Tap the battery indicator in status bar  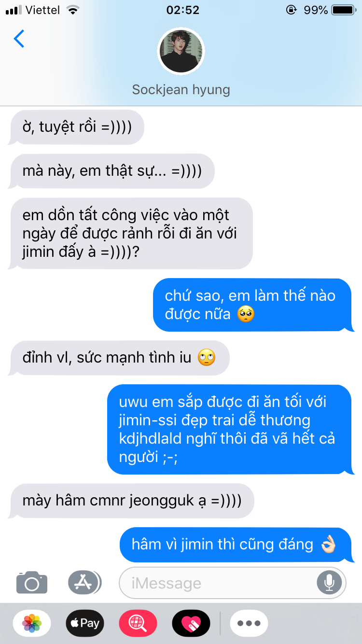[343, 10]
